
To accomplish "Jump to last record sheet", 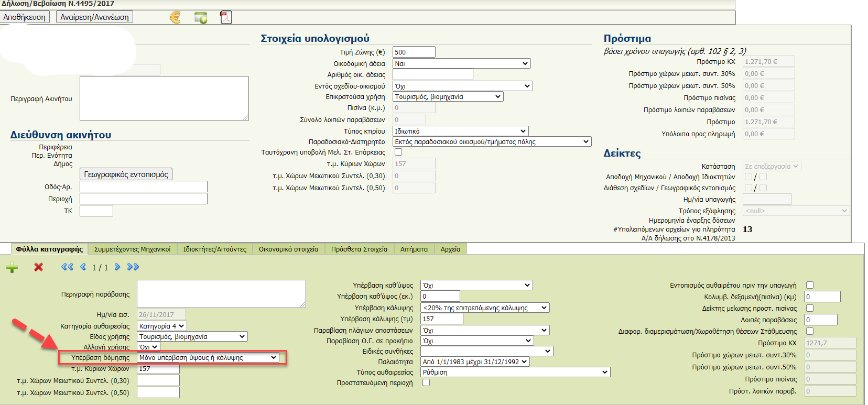I will pos(133,267).
